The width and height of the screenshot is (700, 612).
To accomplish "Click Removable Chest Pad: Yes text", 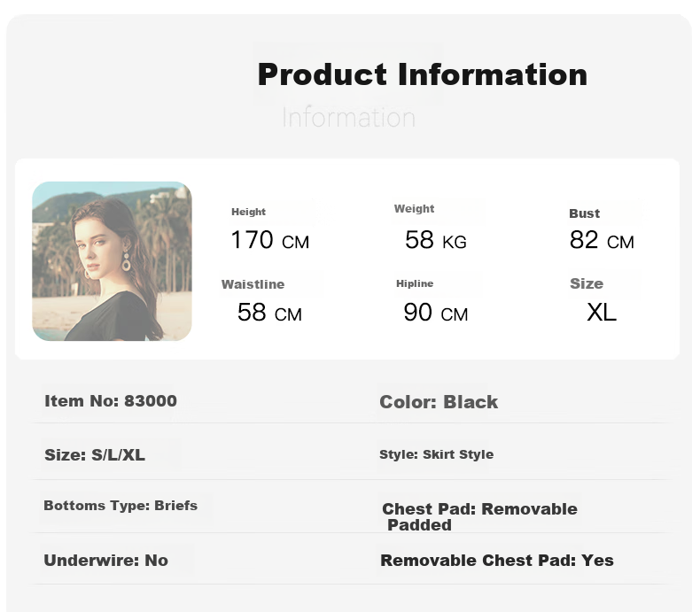I will coord(497,561).
